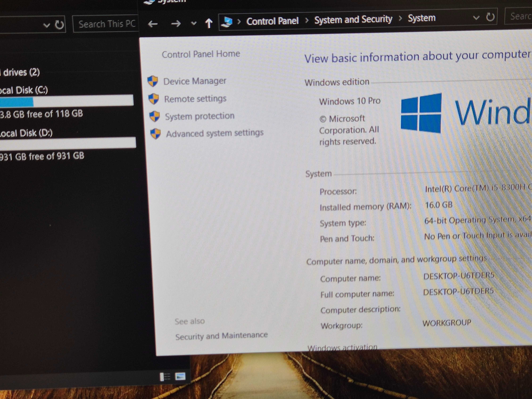Open the address bar history dropdown in System window
Viewport: 532px width, 399px height.
476,18
